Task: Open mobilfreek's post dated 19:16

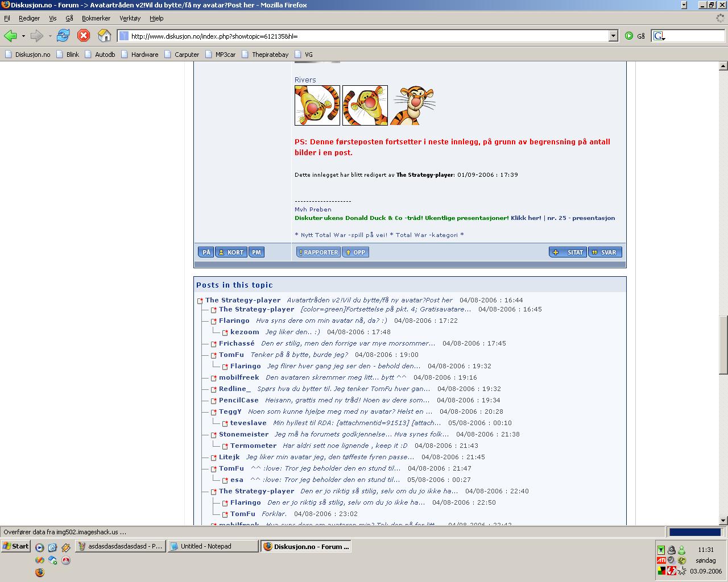Action: (x=336, y=377)
